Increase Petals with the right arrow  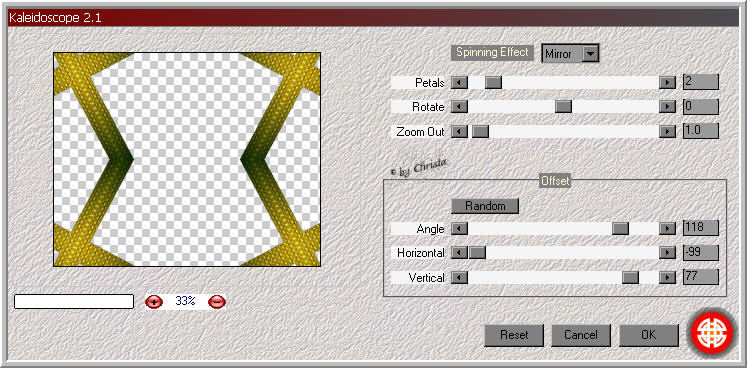[x=667, y=82]
